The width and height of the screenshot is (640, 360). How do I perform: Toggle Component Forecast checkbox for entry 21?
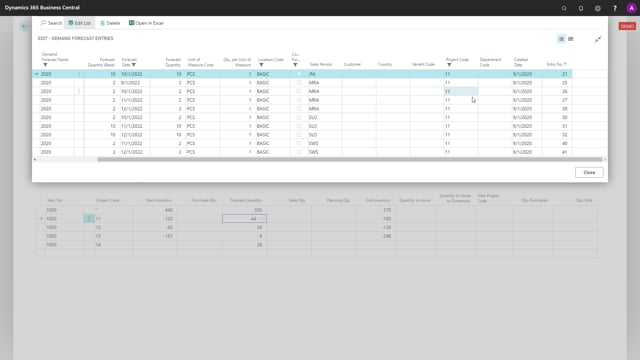[299, 74]
